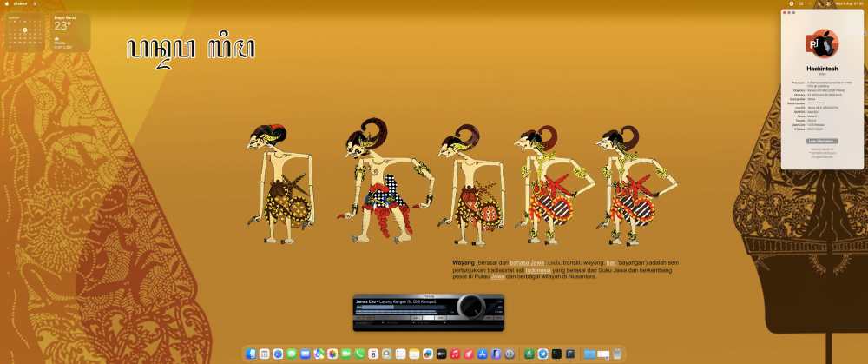
Task: Open Maps app in dock
Action: coord(319,354)
